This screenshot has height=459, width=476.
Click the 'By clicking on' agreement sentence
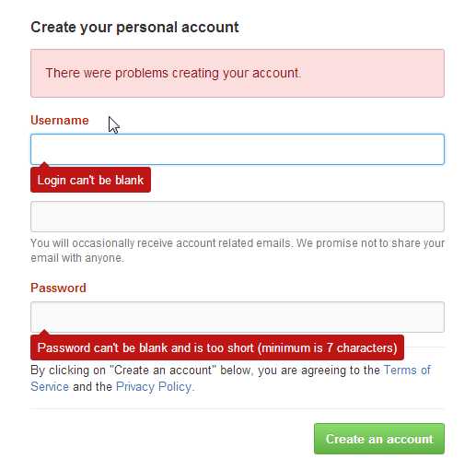(x=230, y=378)
